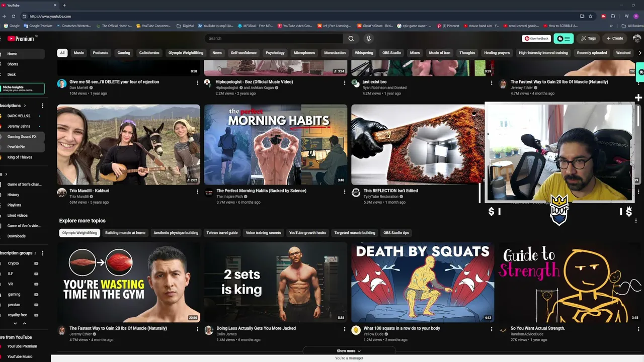
Task: Open History in the sidebar
Action: click(x=13, y=195)
